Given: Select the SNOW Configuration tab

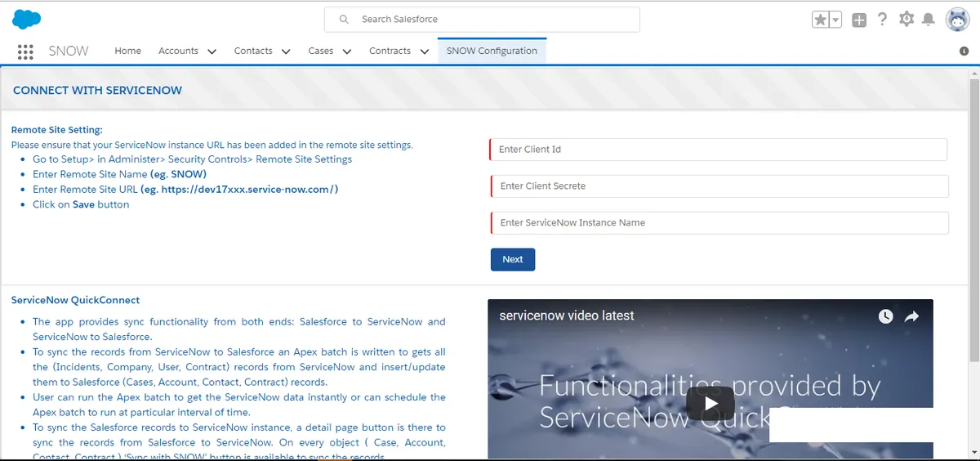Looking at the screenshot, I should click(492, 51).
